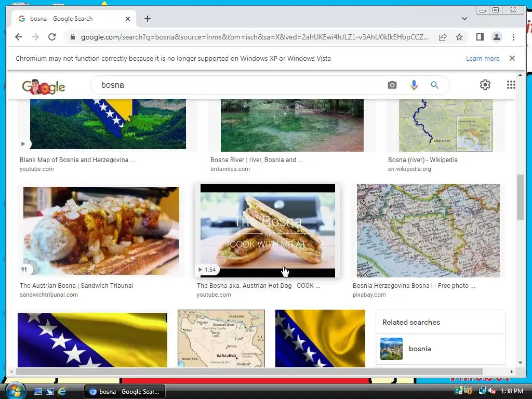Click the vertical scrollbar thumb
Viewport: 532px width, 399px height.
click(x=520, y=197)
